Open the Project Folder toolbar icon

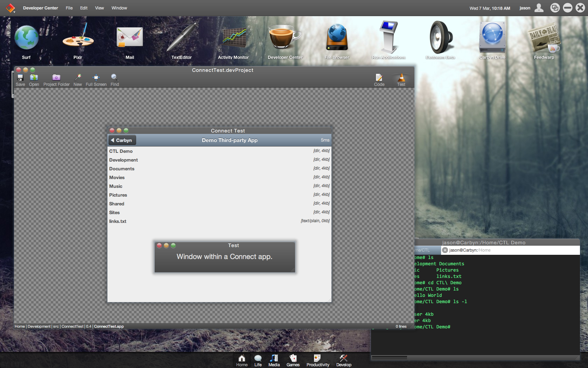click(x=56, y=80)
